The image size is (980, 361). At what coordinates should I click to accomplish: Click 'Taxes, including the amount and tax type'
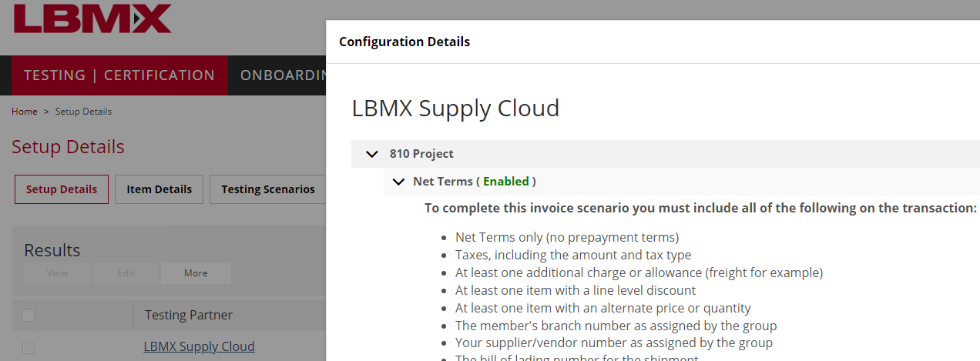[573, 255]
